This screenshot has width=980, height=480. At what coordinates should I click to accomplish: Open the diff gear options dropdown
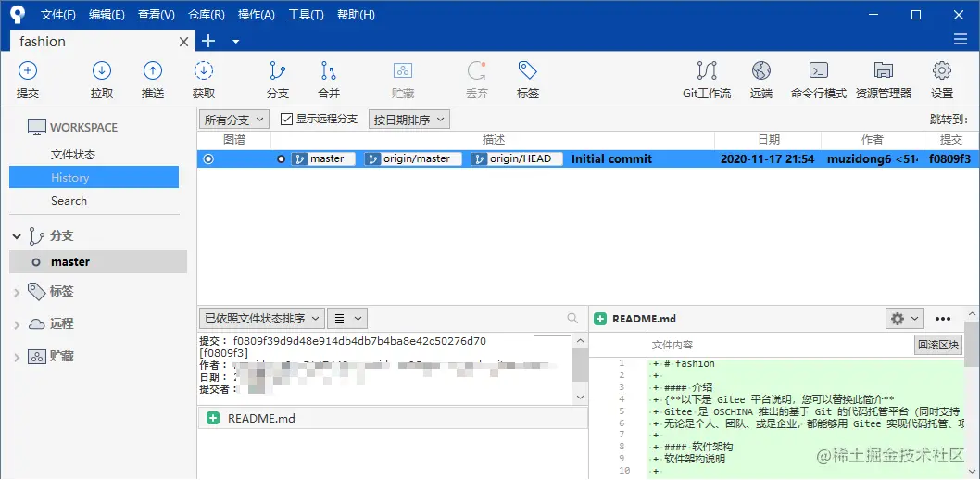pos(905,319)
